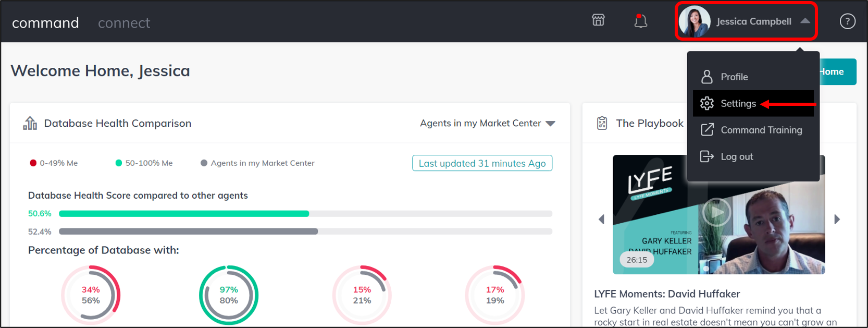Click the command logo tab
The width and height of the screenshot is (868, 328).
point(45,23)
